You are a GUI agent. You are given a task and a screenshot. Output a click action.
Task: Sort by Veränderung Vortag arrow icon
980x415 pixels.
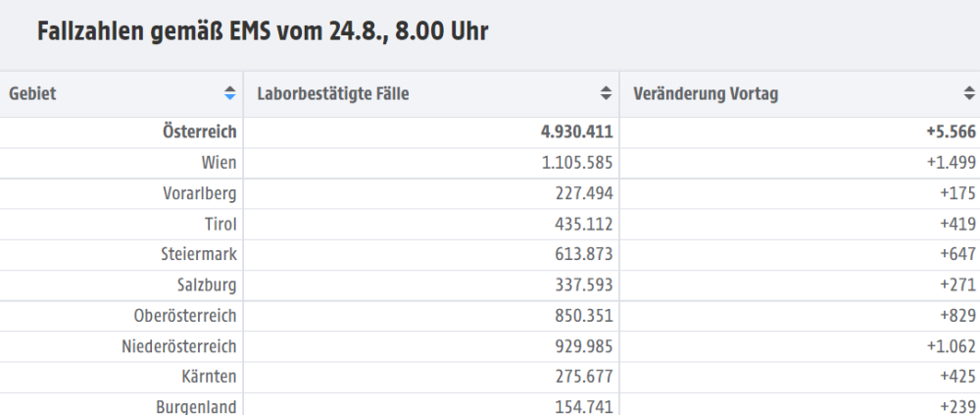pyautogui.click(x=969, y=93)
